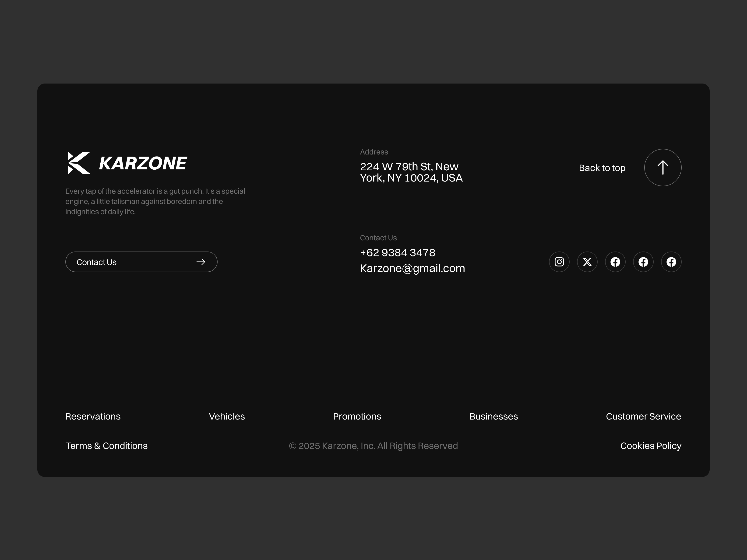View the Terms & Conditions page
This screenshot has width=747, height=560.
click(x=106, y=446)
